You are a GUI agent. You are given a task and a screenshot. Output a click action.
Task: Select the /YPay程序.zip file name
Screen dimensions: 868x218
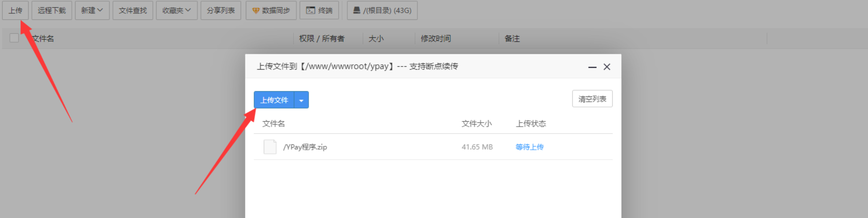pos(305,147)
